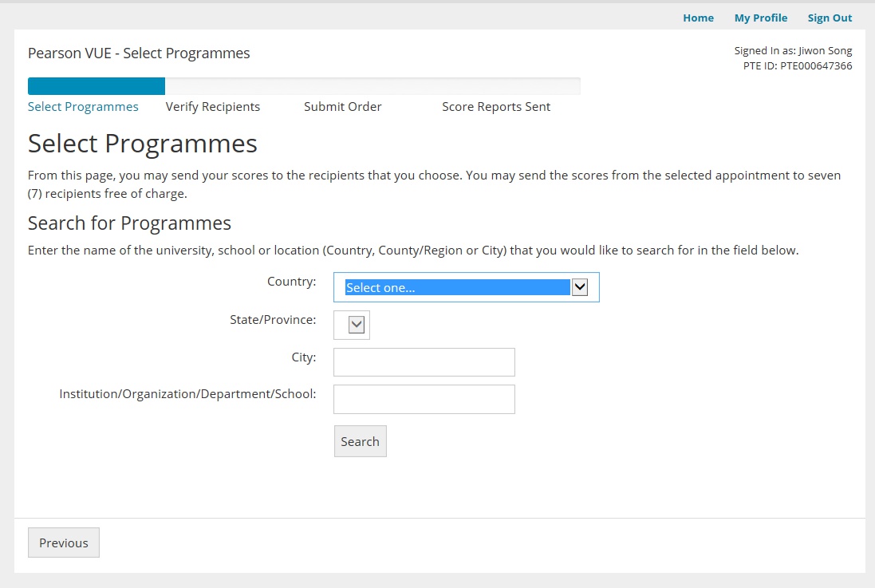
Task: Open the State/Province dropdown
Action: click(357, 325)
